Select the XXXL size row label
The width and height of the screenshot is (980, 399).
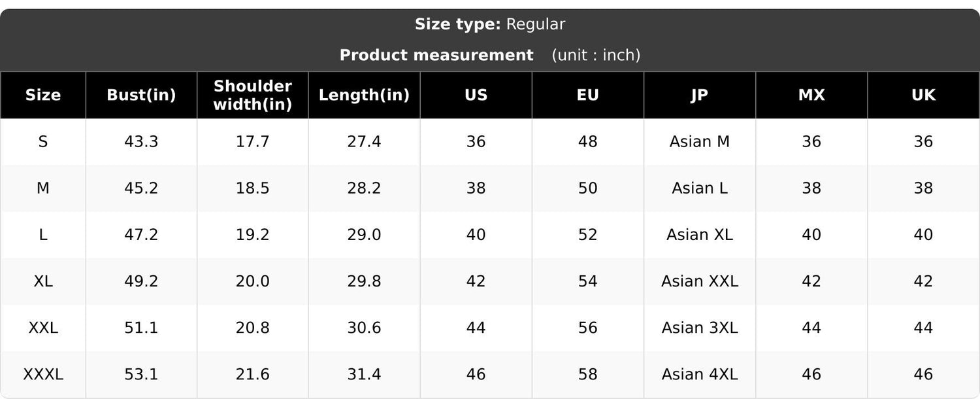(43, 375)
